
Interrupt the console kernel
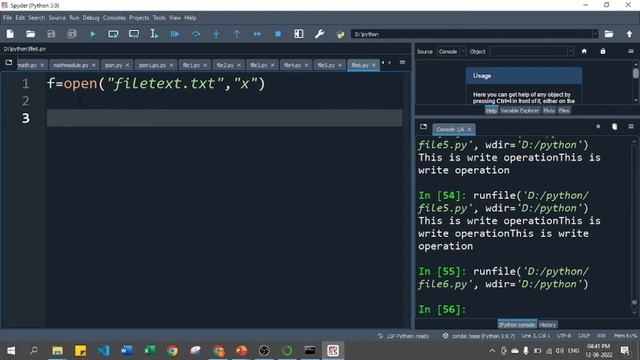coord(598,127)
